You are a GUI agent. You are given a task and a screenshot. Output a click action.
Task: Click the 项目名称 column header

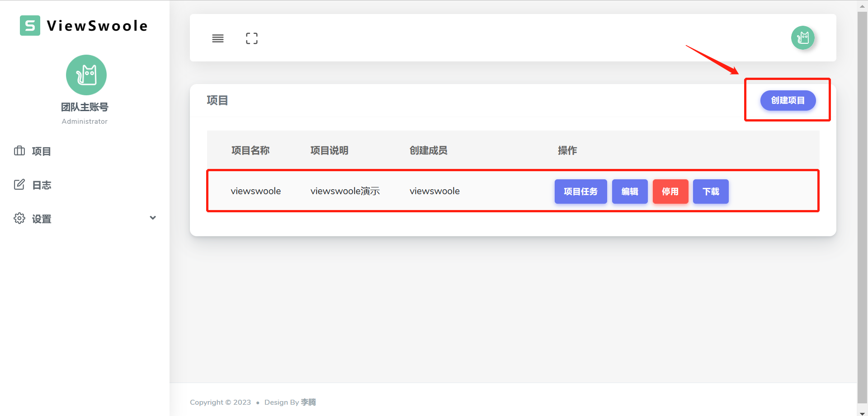(250, 150)
